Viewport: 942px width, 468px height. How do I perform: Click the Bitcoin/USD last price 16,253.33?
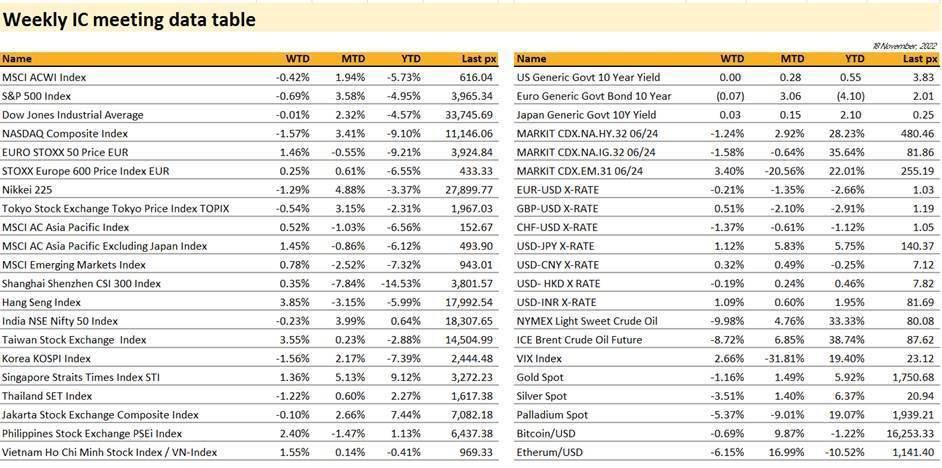907,433
